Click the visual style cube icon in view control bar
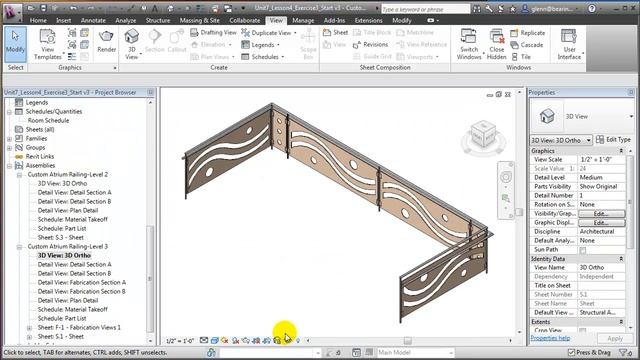Screen dimensions: 640x360 (x=214, y=340)
